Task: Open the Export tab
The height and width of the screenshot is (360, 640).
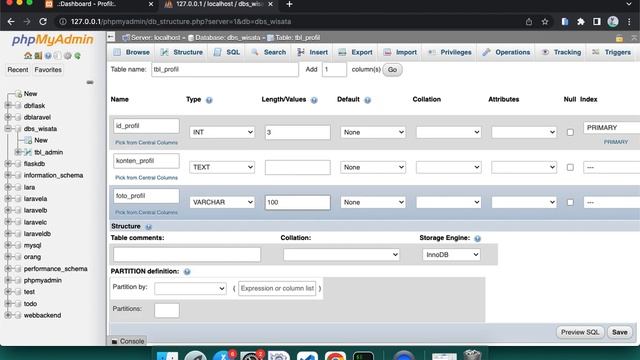Action: coord(356,52)
